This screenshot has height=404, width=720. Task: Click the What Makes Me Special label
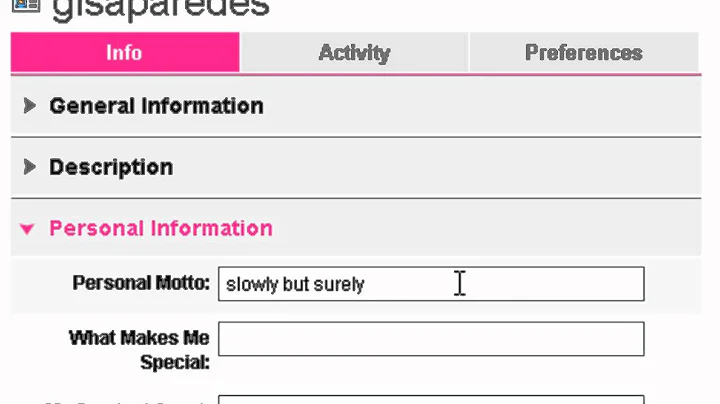(x=139, y=349)
